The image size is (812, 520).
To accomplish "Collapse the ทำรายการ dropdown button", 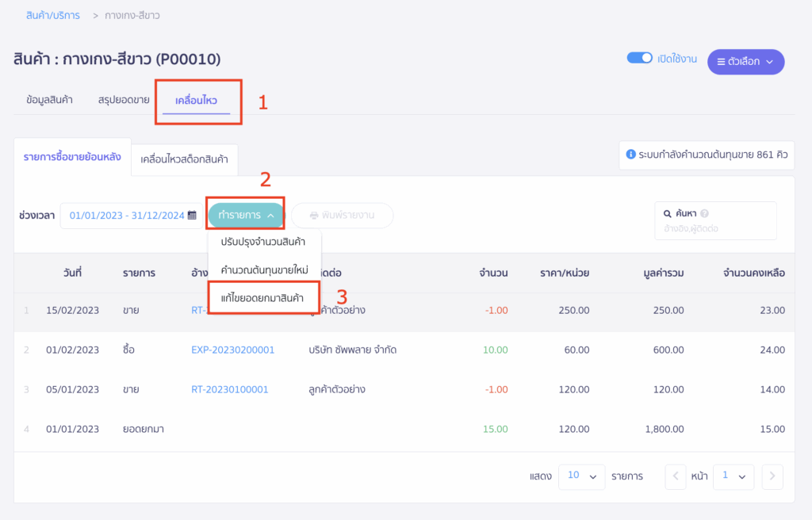I will click(245, 216).
